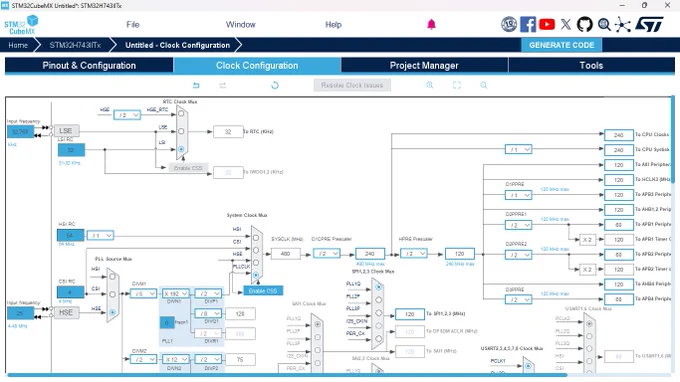The width and height of the screenshot is (680, 382).
Task: Click Untitled - Clock Configuration breadcrumb
Action: click(177, 45)
